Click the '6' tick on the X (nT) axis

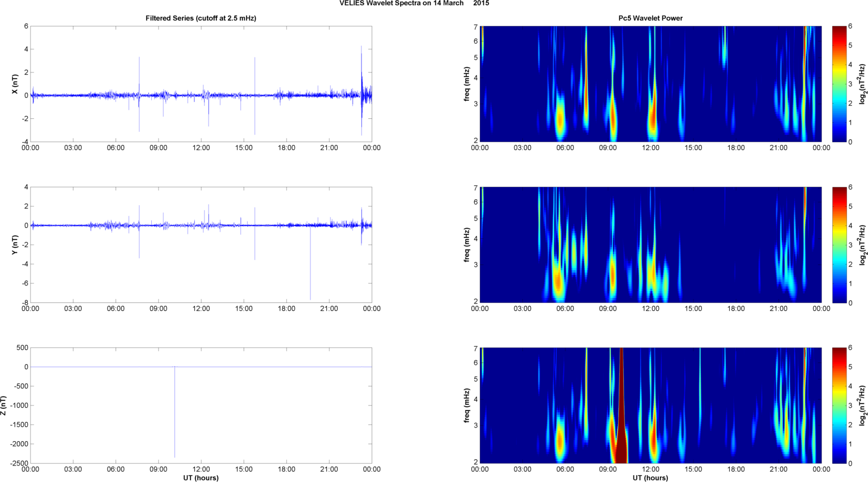(26, 26)
